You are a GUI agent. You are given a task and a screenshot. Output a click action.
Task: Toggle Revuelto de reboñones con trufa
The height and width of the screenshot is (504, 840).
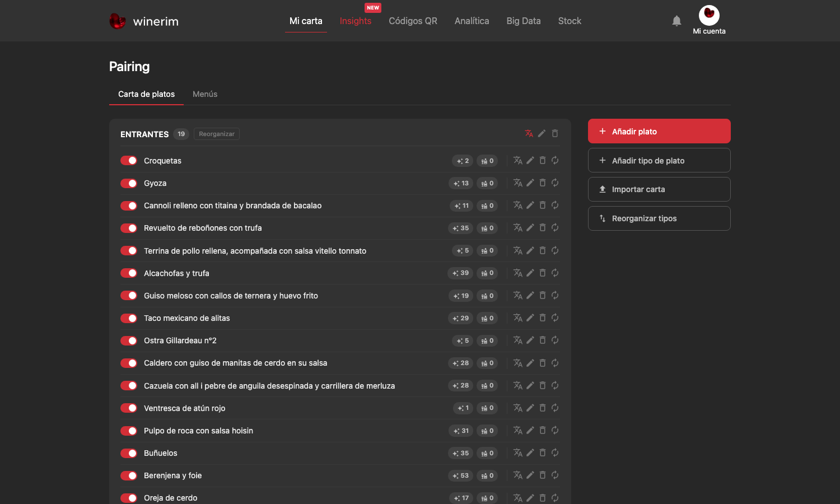click(129, 228)
